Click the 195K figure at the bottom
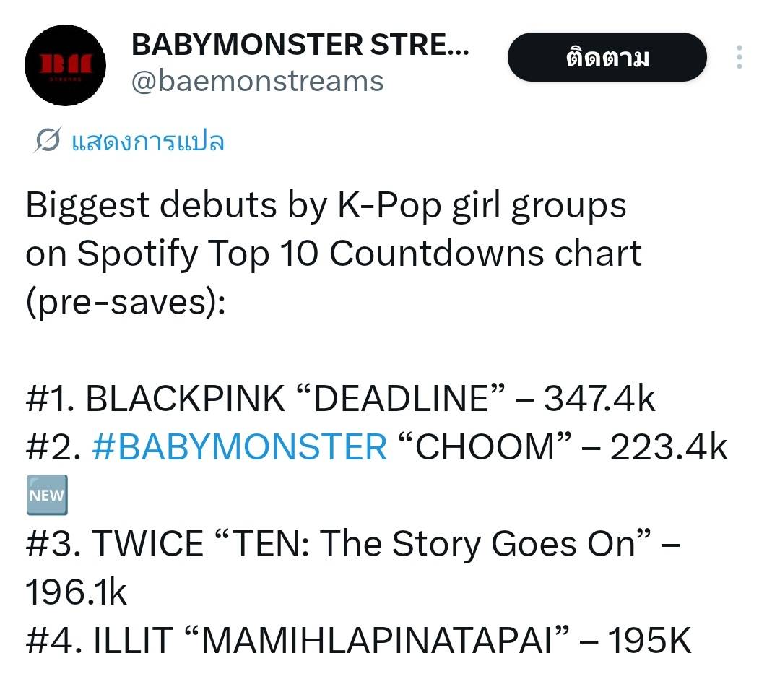780x700 pixels. [650, 641]
